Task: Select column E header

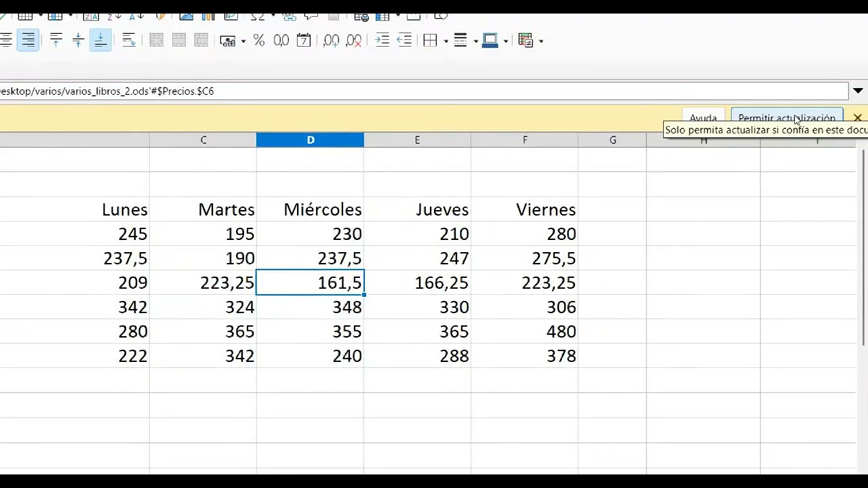Action: tap(417, 140)
